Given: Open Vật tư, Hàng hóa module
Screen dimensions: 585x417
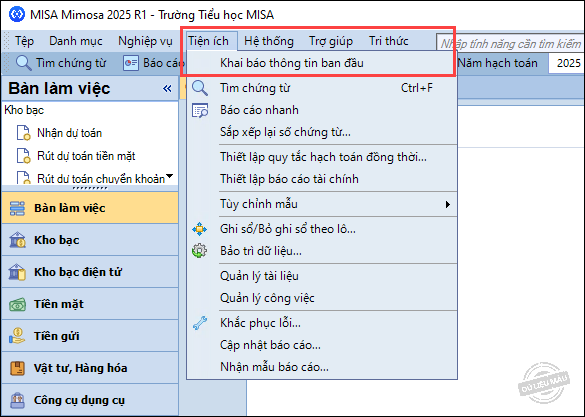Looking at the screenshot, I should pos(90,368).
